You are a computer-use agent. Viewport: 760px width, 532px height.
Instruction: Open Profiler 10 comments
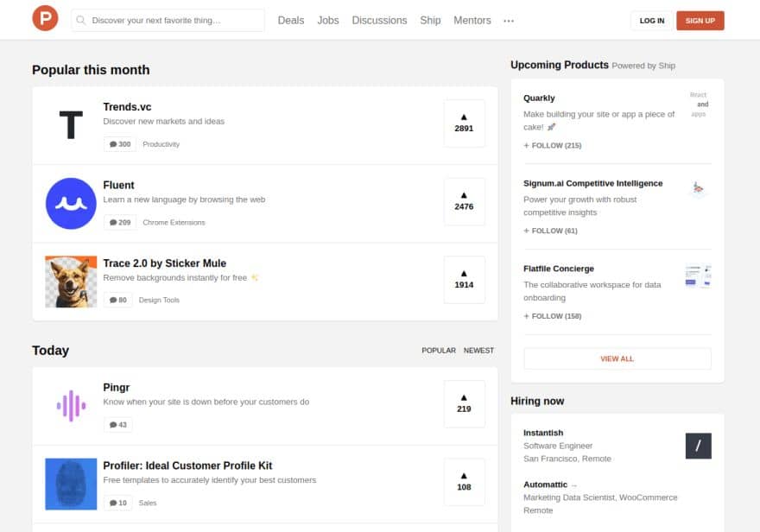(117, 503)
